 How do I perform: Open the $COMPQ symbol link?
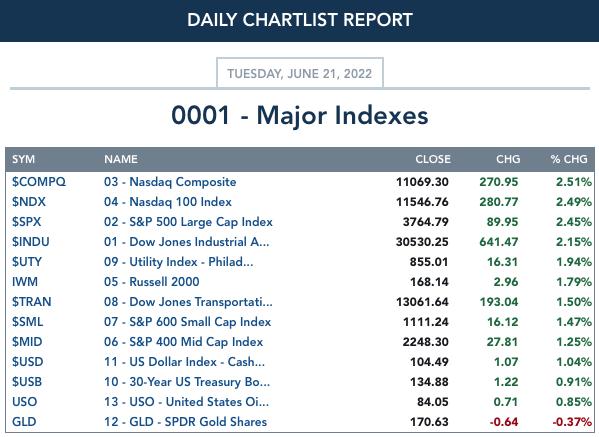(39, 182)
